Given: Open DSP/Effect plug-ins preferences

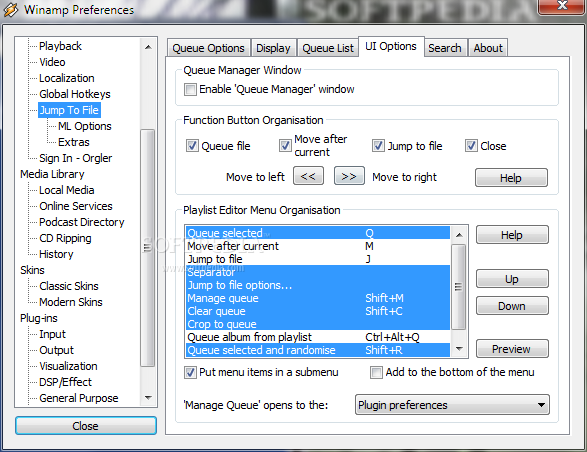Looking at the screenshot, I should (x=66, y=382).
